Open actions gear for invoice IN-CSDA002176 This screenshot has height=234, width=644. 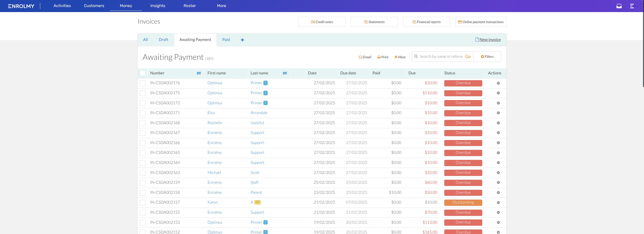tap(498, 83)
